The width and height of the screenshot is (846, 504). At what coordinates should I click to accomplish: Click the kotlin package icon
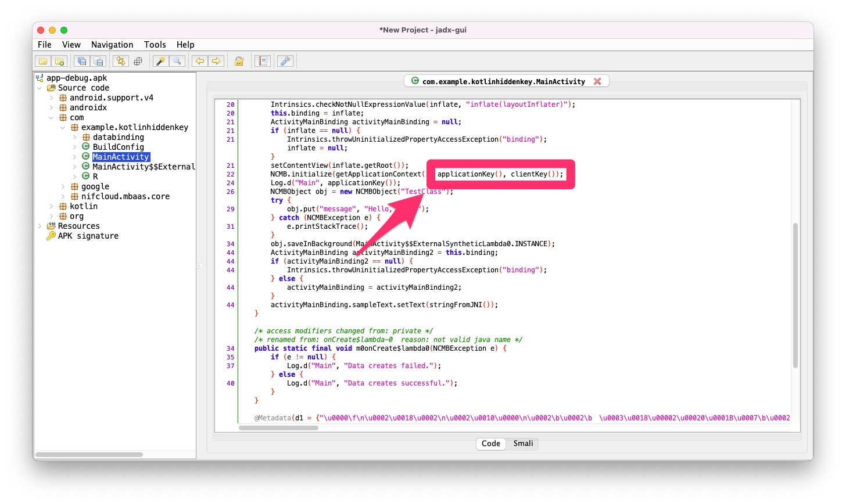pyautogui.click(x=63, y=207)
